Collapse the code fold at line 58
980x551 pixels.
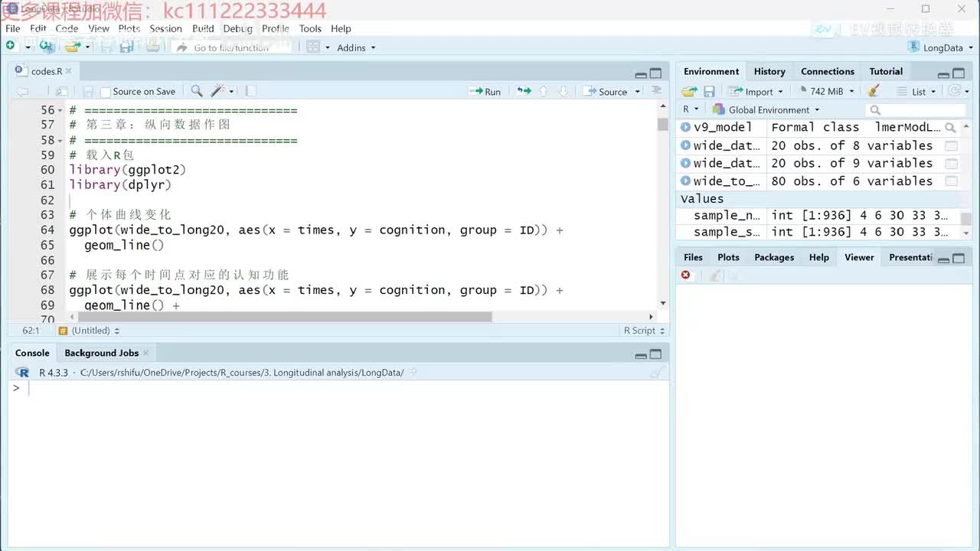pos(60,140)
